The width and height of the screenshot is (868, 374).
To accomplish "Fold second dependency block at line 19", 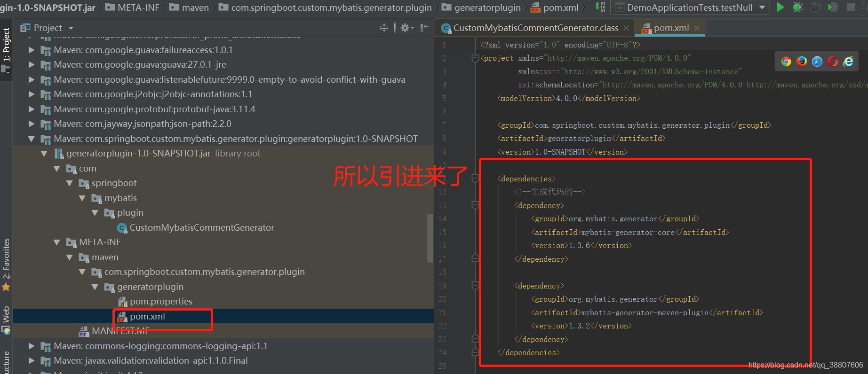I will pos(475,286).
